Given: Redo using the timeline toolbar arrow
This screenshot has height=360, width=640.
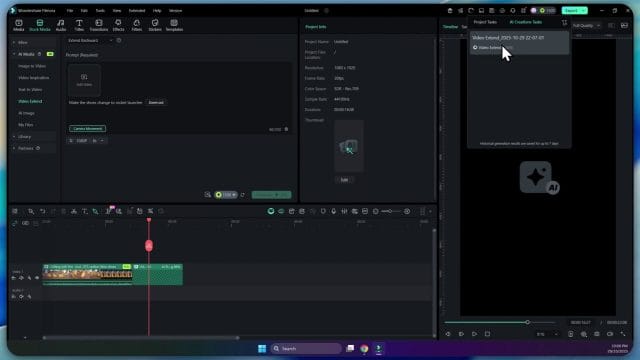Looking at the screenshot, I should coord(53,211).
